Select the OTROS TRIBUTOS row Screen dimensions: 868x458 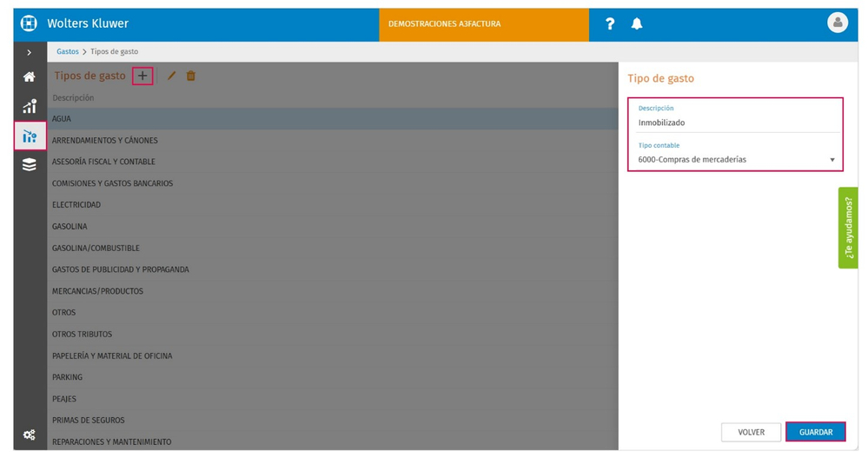(x=332, y=334)
